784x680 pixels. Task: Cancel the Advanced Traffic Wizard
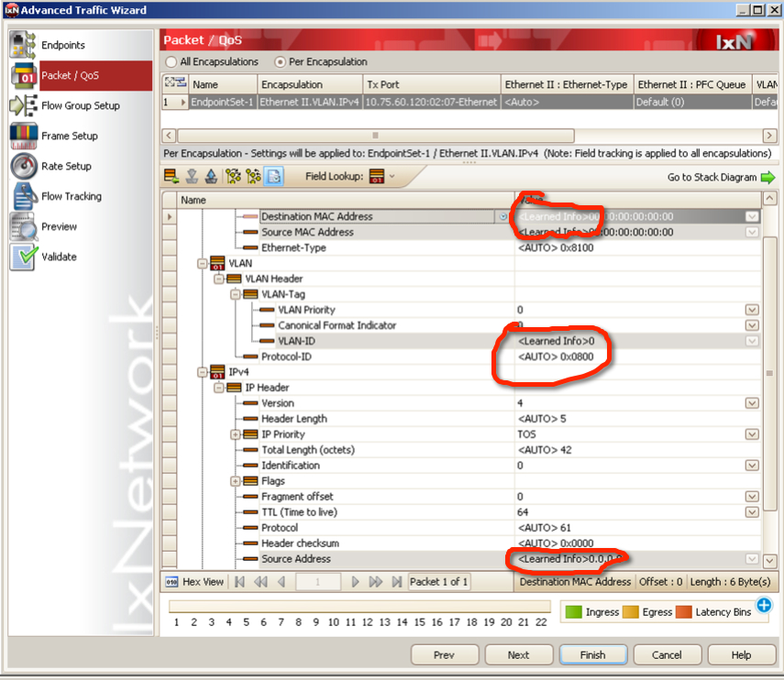[667, 655]
